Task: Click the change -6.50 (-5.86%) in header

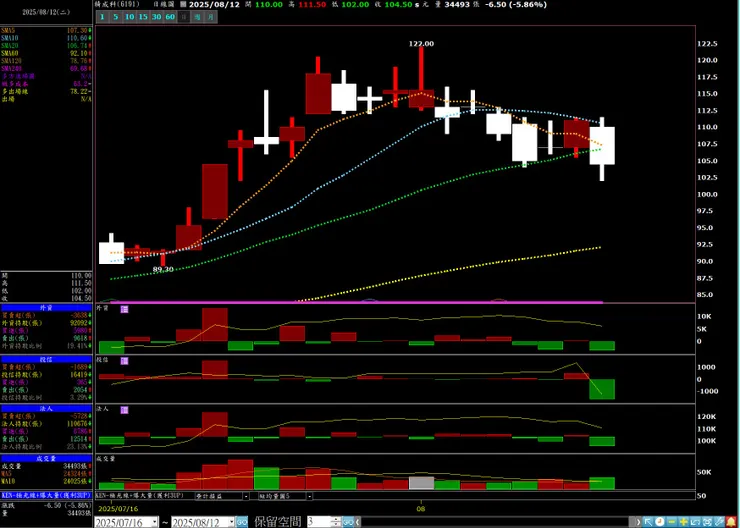Action: point(516,5)
